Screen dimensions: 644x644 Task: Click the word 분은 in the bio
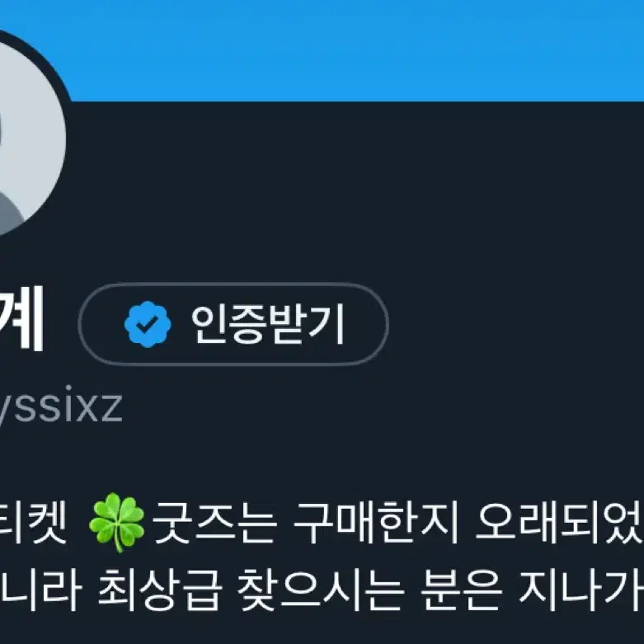point(461,590)
